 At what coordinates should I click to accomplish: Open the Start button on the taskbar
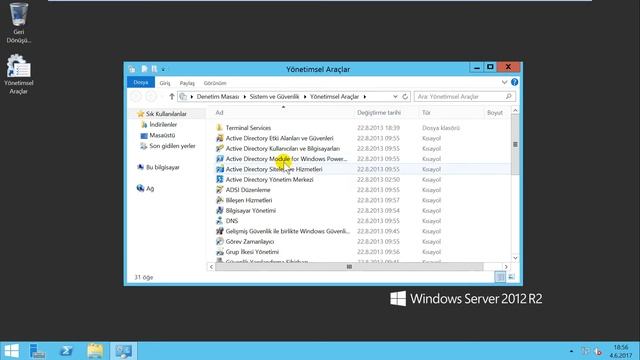(x=11, y=351)
